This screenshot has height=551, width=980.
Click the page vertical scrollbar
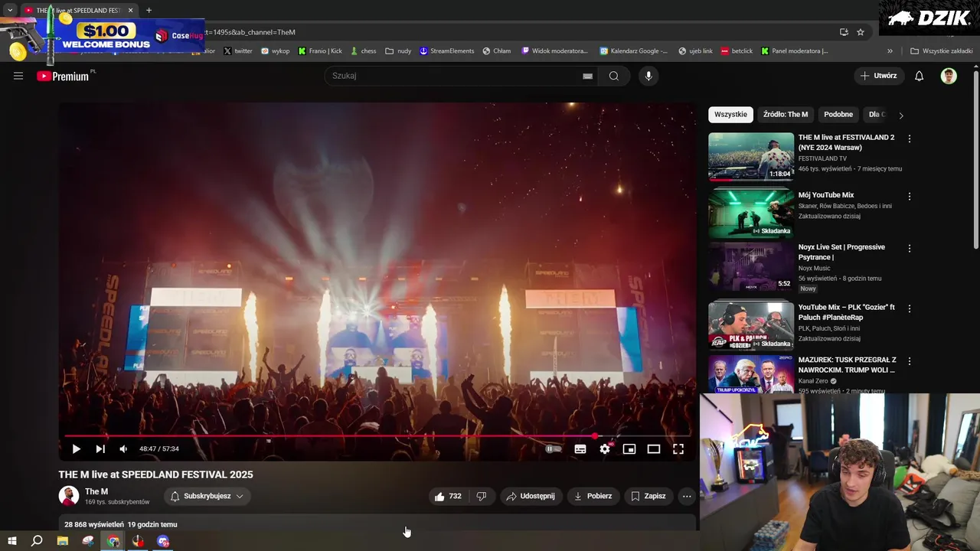coord(976,161)
